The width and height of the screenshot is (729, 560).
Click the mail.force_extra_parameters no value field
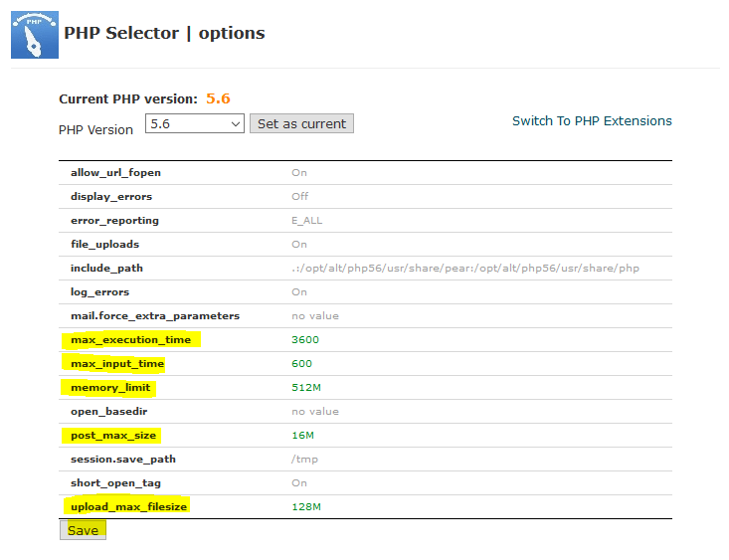tap(315, 316)
